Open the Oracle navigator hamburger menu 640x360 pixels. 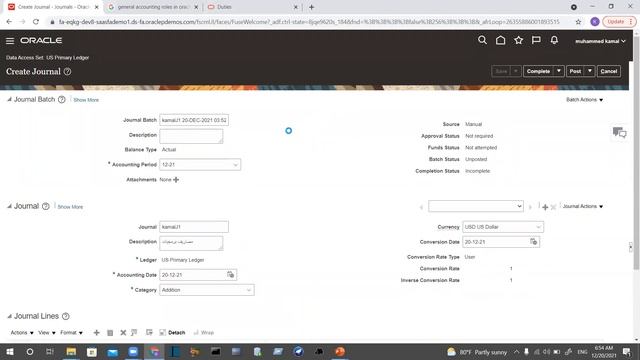click(10, 41)
